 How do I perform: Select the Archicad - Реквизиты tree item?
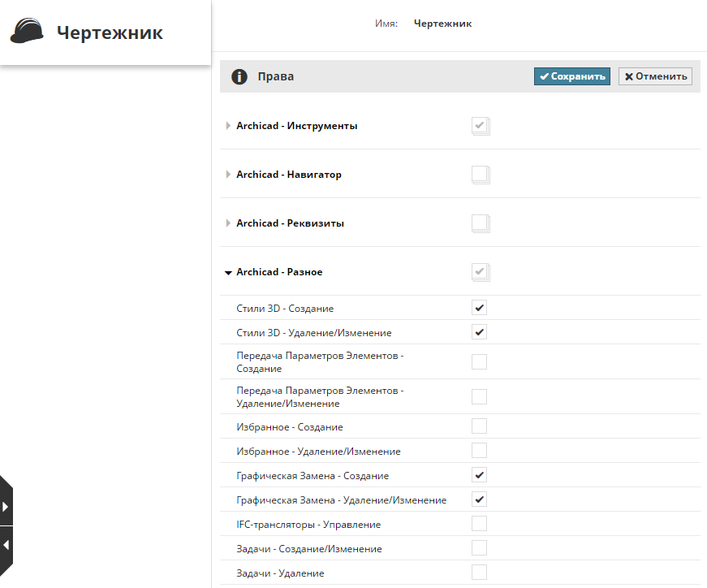290,223
